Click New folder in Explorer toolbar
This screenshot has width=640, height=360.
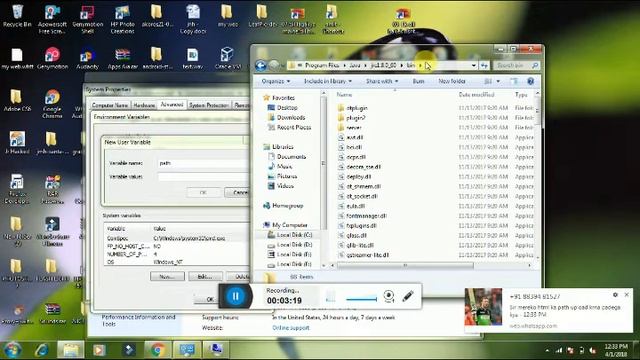click(452, 81)
